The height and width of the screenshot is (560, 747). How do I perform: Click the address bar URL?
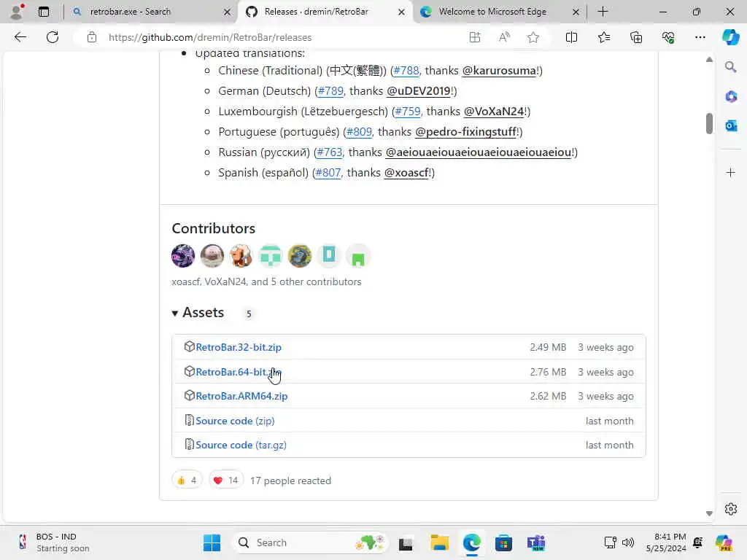pyautogui.click(x=209, y=37)
